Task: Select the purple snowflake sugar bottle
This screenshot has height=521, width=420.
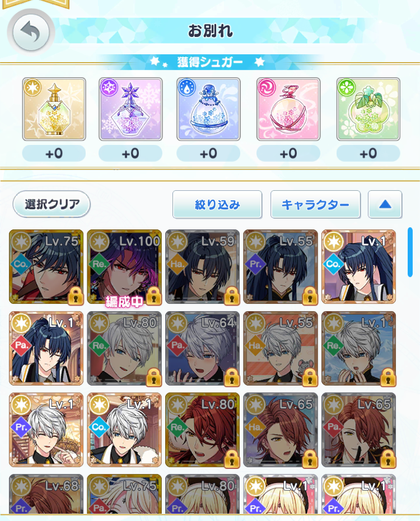Action: pyautogui.click(x=130, y=109)
